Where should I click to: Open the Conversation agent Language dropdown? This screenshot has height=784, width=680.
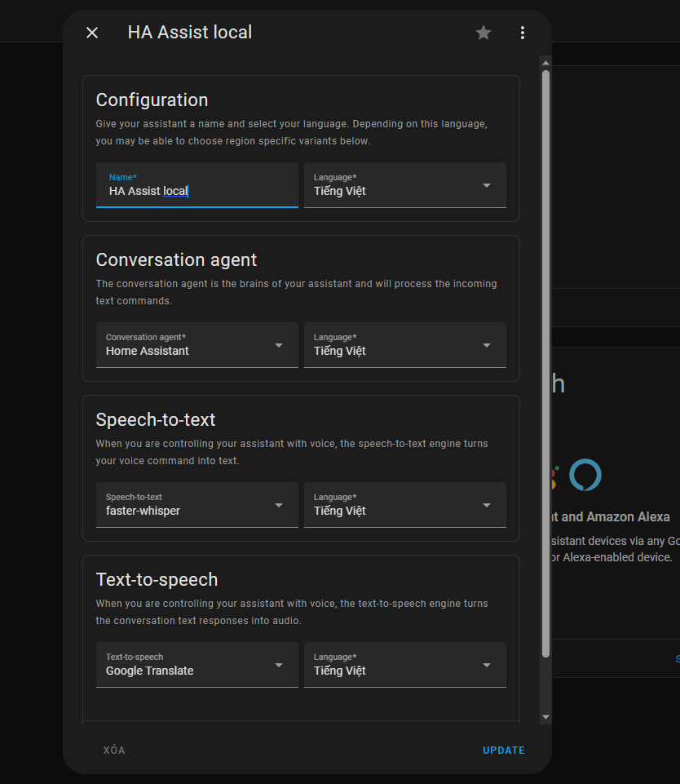point(405,345)
